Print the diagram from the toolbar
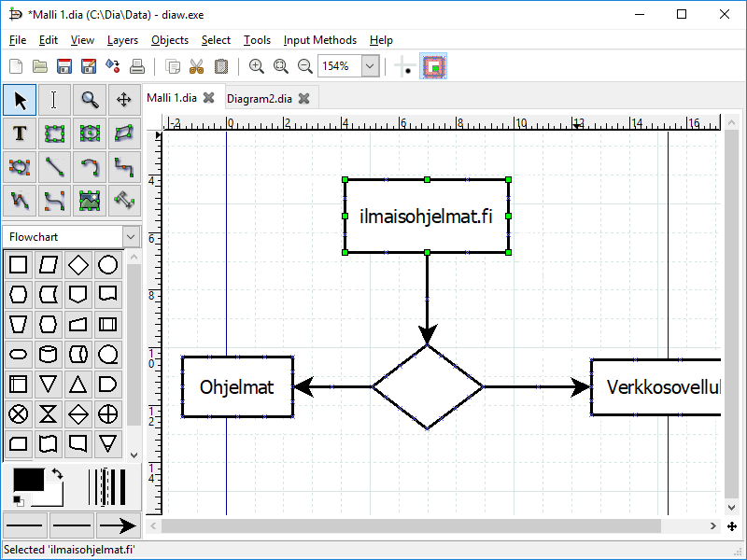 (x=137, y=66)
